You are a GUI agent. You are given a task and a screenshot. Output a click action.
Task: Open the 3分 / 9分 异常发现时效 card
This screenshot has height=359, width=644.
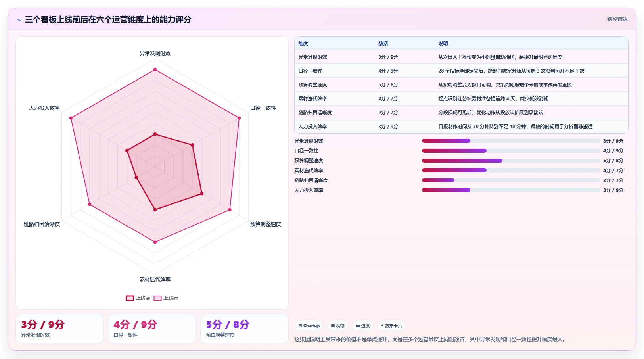[59, 328]
